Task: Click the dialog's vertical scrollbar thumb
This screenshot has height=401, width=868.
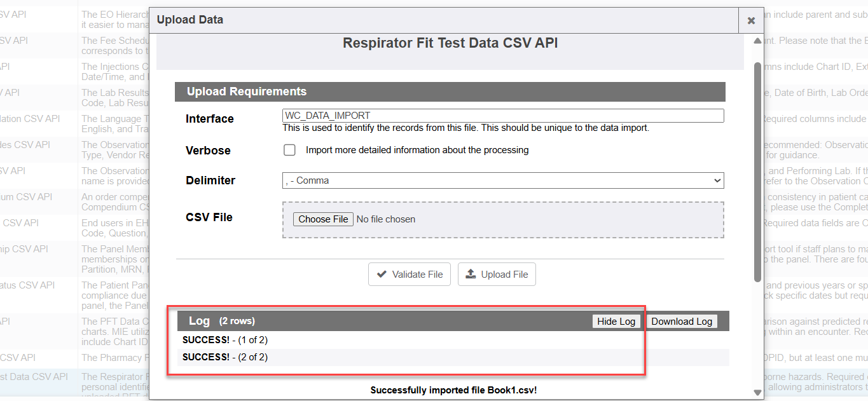Action: point(757,172)
